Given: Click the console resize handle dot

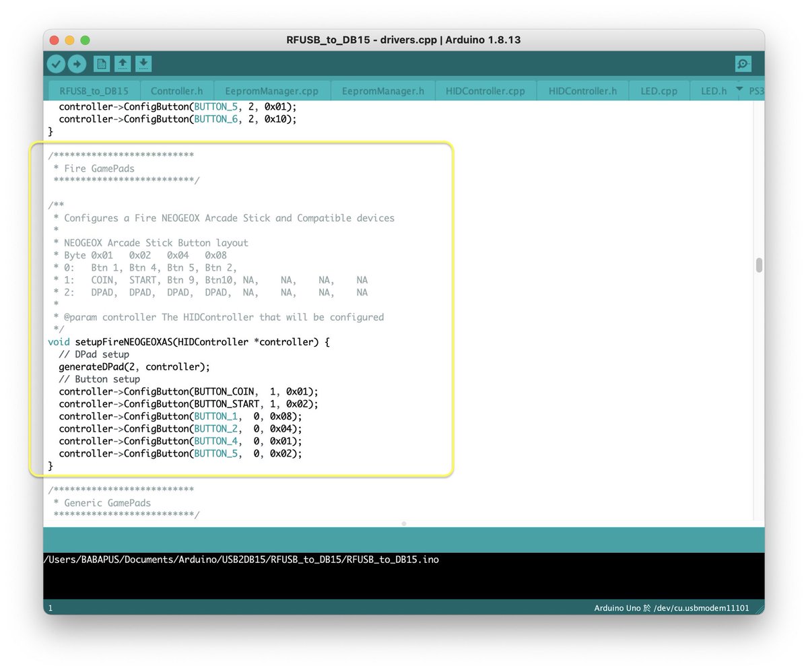Looking at the screenshot, I should [x=404, y=523].
